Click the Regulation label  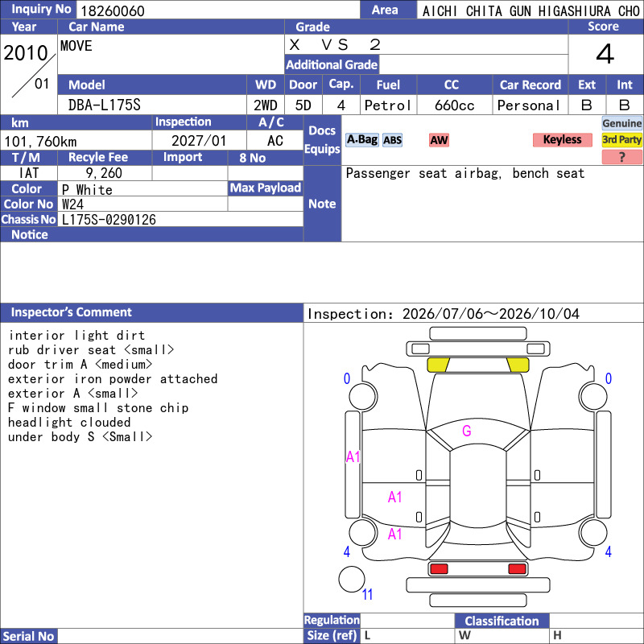(x=332, y=620)
